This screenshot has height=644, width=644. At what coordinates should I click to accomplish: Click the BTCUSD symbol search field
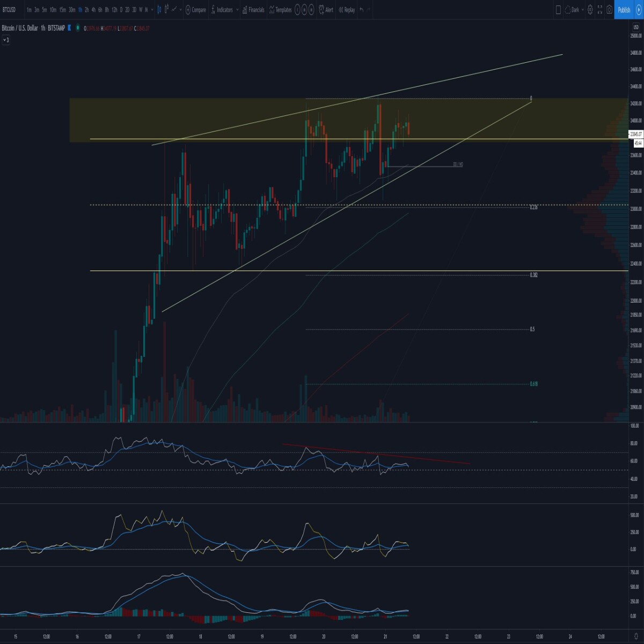coord(9,10)
